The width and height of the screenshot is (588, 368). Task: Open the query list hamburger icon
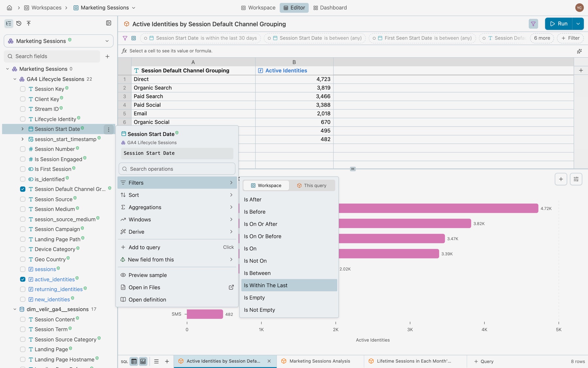(x=156, y=361)
